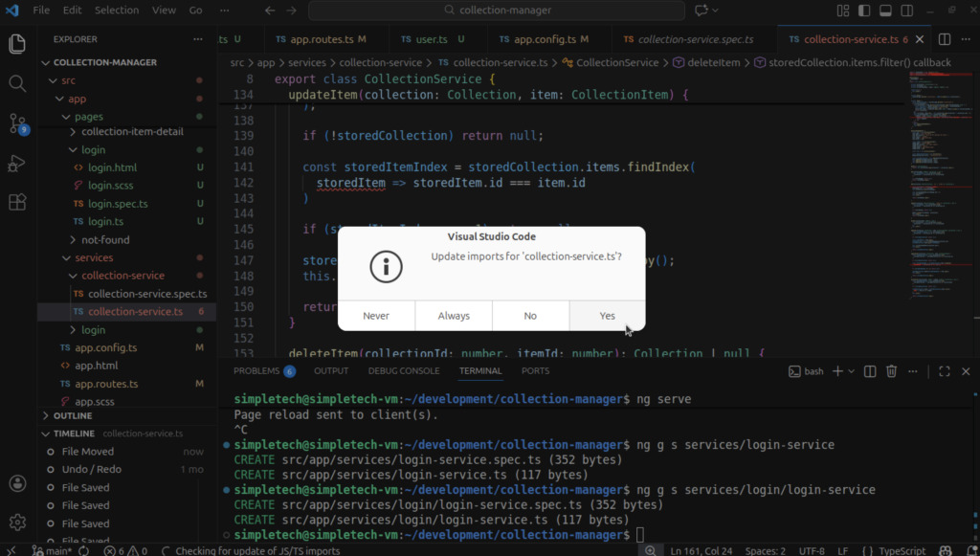
Task: Switch to the DEBUG CONSOLE panel tab
Action: (404, 371)
